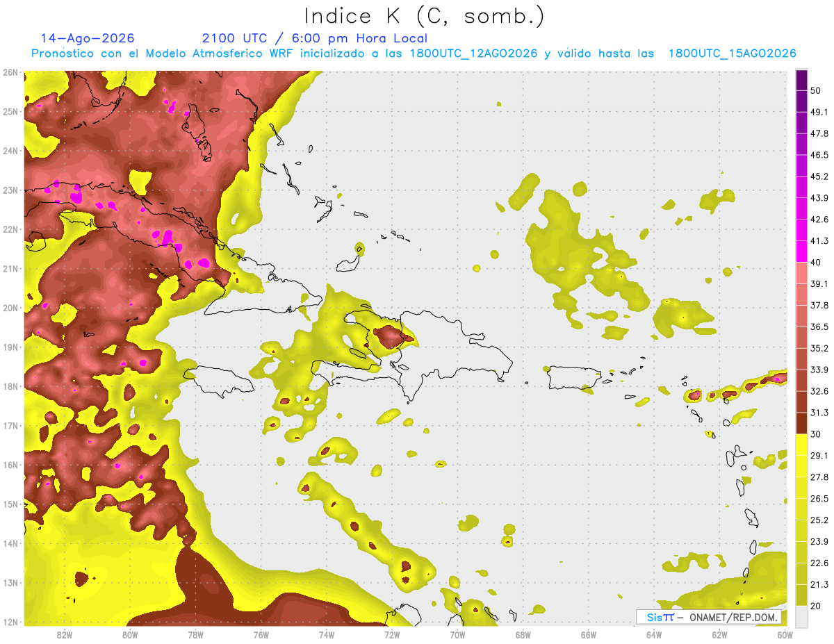Click colorbar value 29.1
This screenshot has height=644, width=834.
click(x=819, y=456)
